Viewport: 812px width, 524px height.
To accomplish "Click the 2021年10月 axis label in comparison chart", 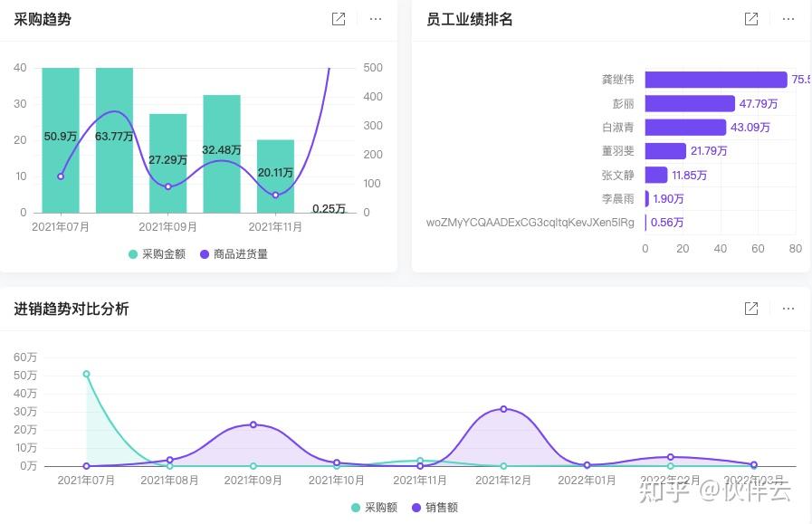I will [337, 481].
